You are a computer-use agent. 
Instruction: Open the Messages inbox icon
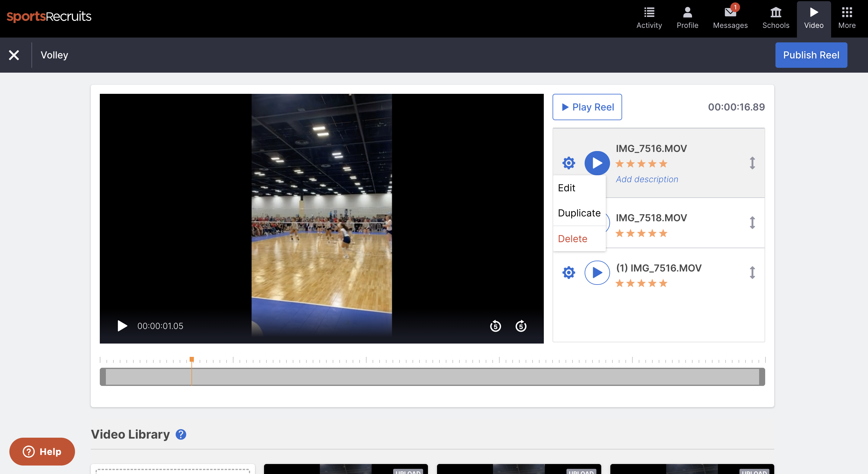(x=730, y=13)
